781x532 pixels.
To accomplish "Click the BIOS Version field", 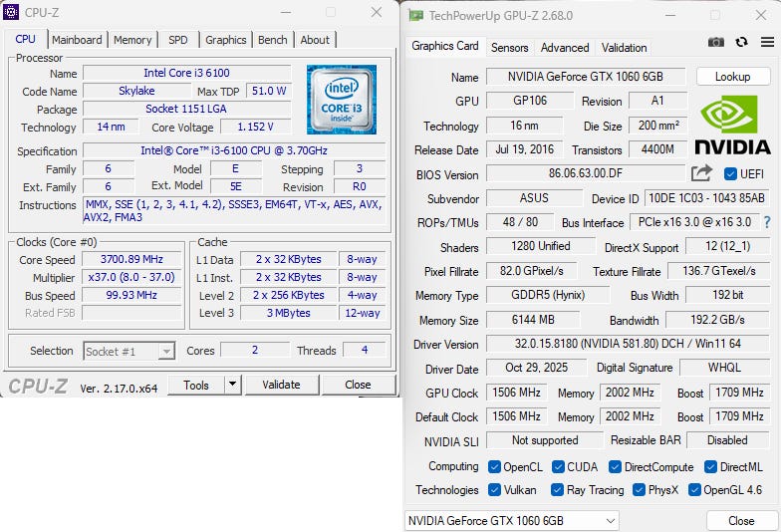I will click(x=586, y=173).
